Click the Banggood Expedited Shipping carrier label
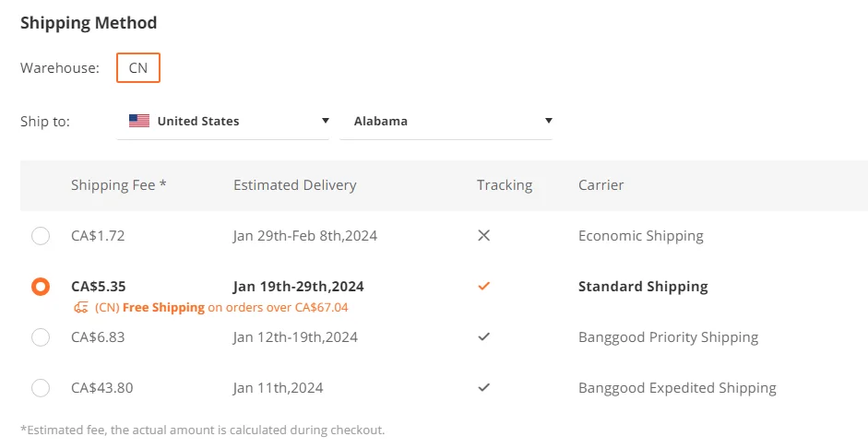The height and width of the screenshot is (448, 868). (x=677, y=388)
